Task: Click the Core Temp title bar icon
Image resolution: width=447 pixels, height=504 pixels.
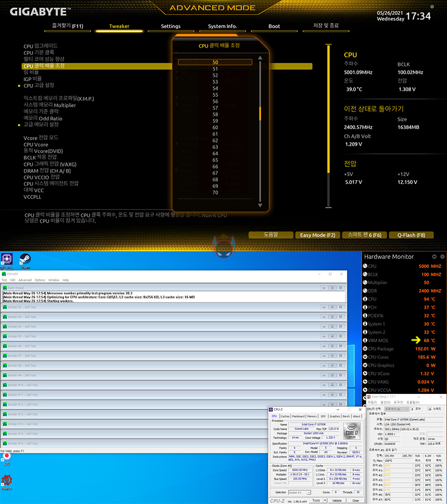Action: pyautogui.click(x=369, y=396)
